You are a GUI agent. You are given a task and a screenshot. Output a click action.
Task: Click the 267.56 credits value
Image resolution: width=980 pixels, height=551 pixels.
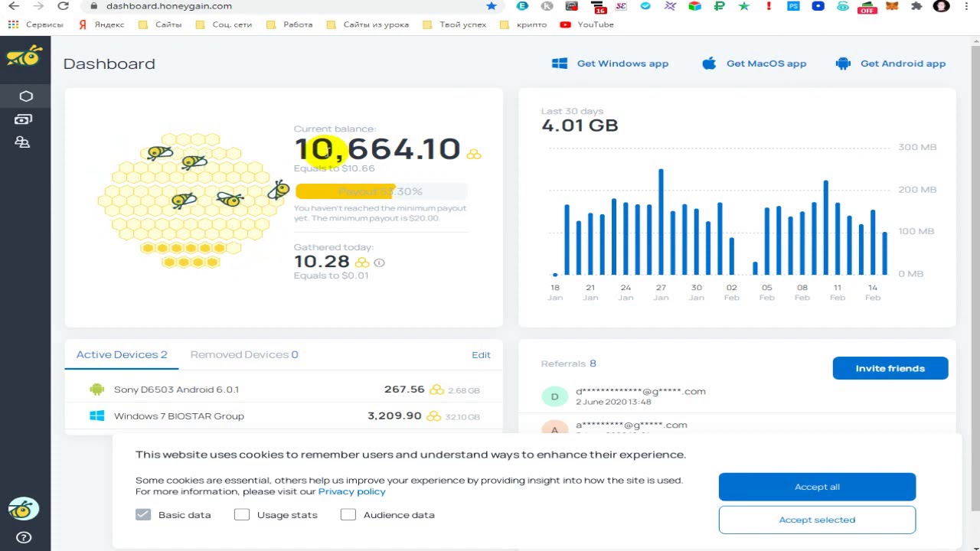(404, 389)
